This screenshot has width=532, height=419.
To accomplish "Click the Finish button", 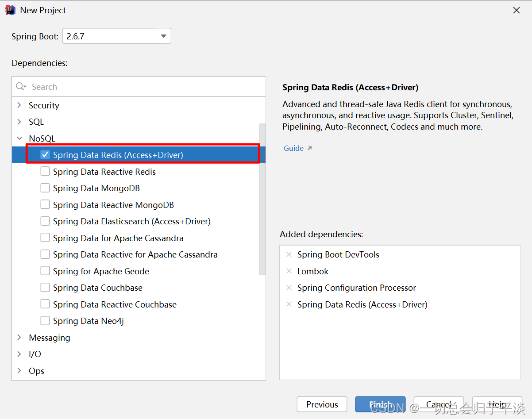I will (x=380, y=404).
